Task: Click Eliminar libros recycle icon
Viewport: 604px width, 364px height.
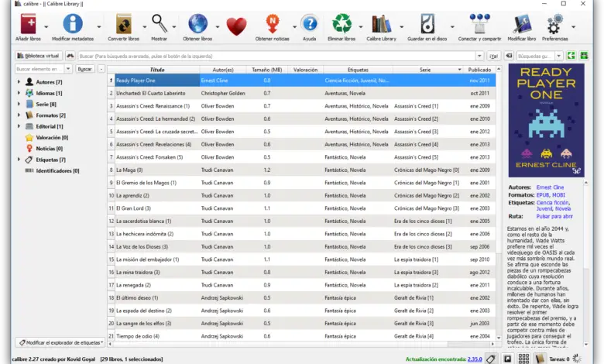Action: pyautogui.click(x=341, y=24)
